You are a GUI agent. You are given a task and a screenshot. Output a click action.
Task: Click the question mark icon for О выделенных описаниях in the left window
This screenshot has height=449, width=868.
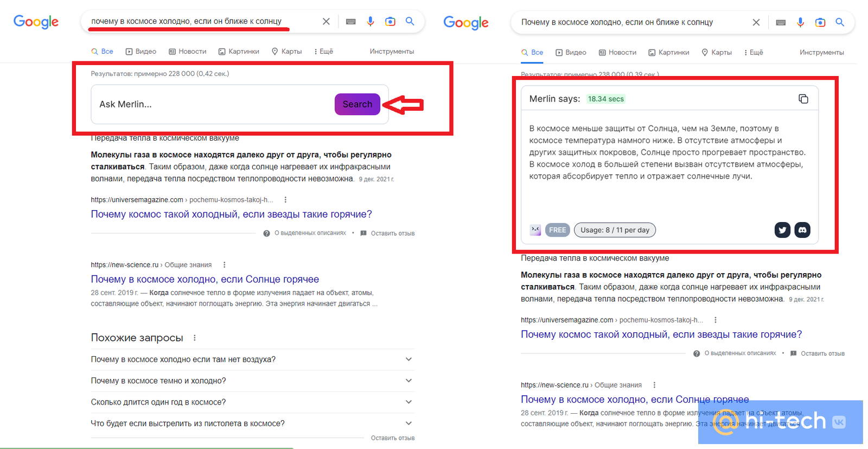coord(266,233)
